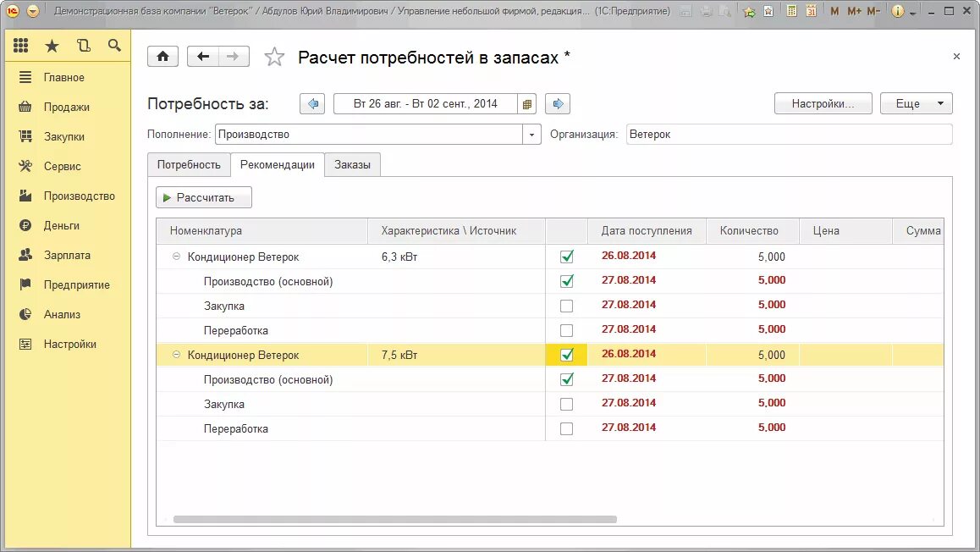Image resolution: width=980 pixels, height=552 pixels.
Task: Click the Пополнение field with Производство
Action: coord(369,135)
